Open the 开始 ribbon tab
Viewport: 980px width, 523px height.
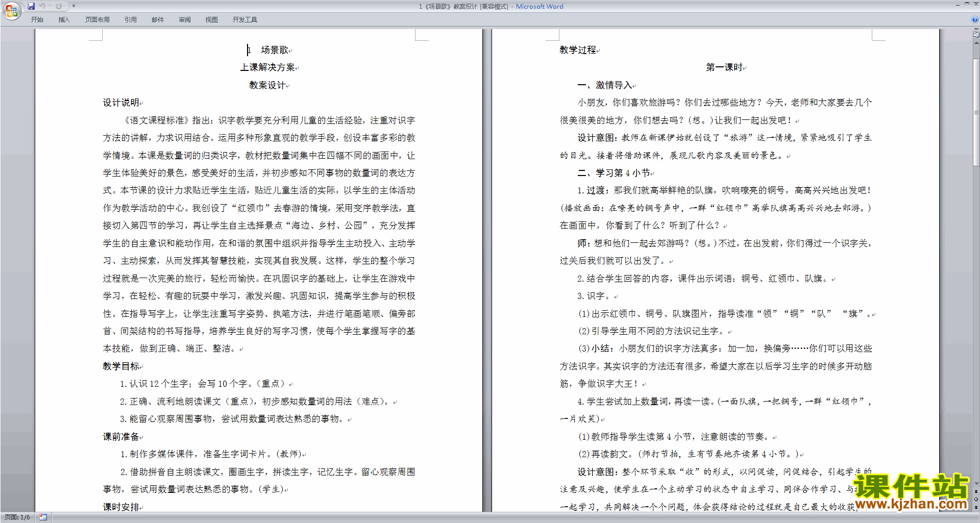click(x=37, y=20)
